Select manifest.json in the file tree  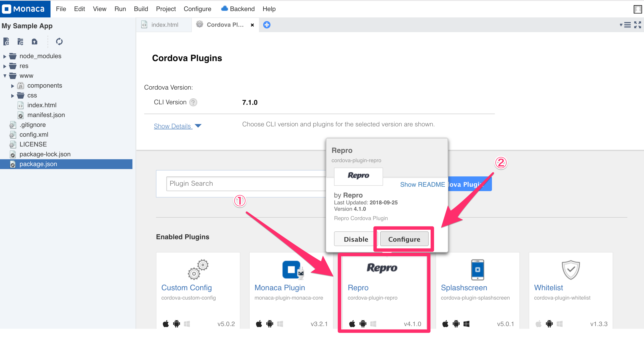(46, 115)
